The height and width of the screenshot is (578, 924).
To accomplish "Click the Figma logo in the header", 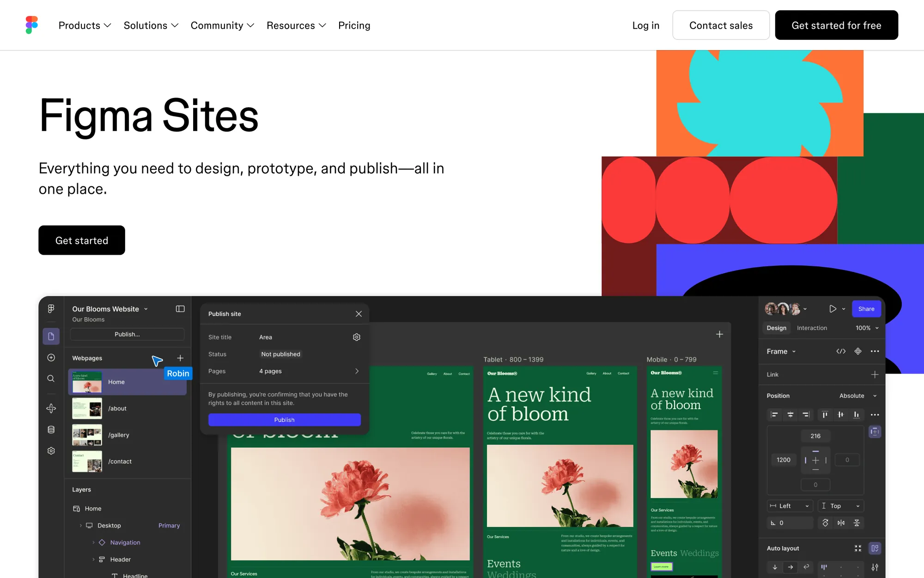I will tap(32, 25).
